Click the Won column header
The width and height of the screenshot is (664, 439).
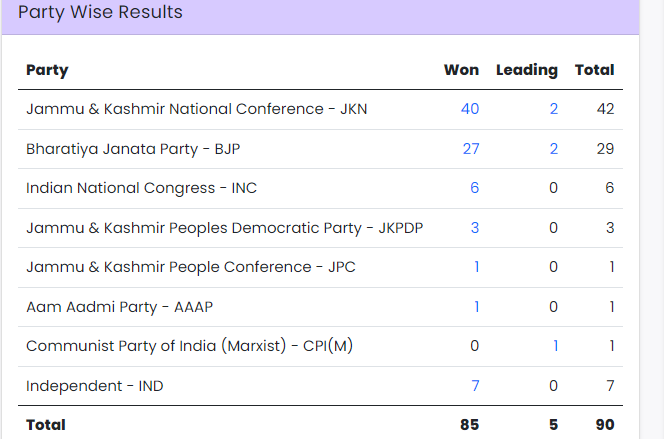pyautogui.click(x=461, y=70)
